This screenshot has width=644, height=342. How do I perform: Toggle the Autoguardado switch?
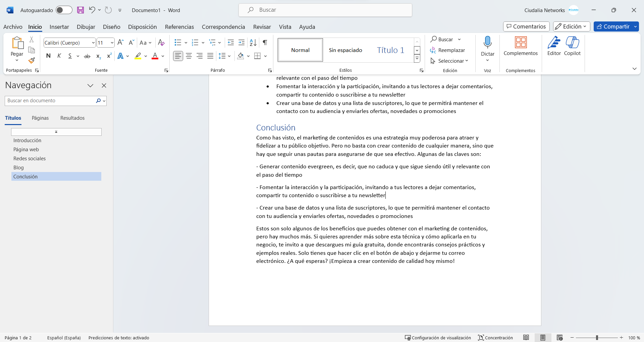click(x=64, y=10)
